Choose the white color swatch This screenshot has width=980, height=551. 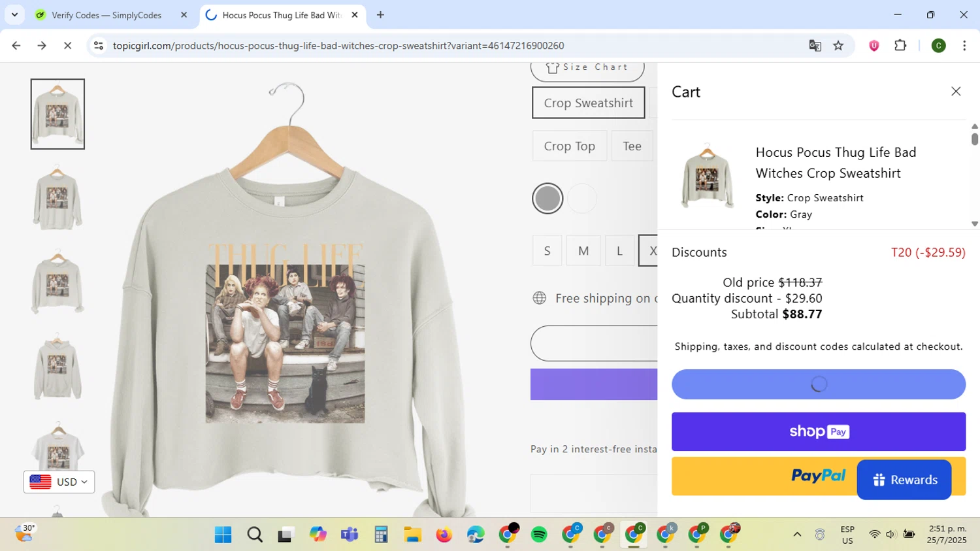[x=582, y=199]
